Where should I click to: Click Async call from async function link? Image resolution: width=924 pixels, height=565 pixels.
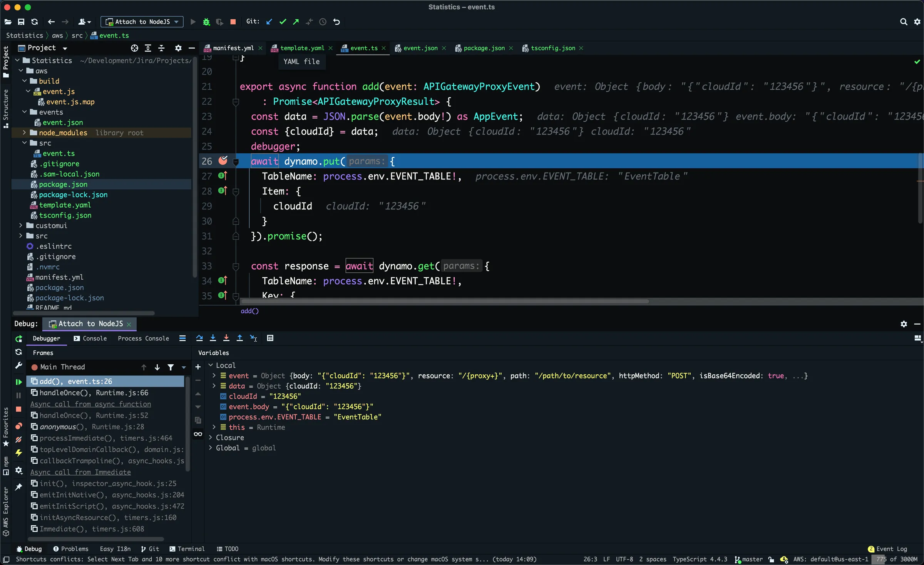coord(90,404)
